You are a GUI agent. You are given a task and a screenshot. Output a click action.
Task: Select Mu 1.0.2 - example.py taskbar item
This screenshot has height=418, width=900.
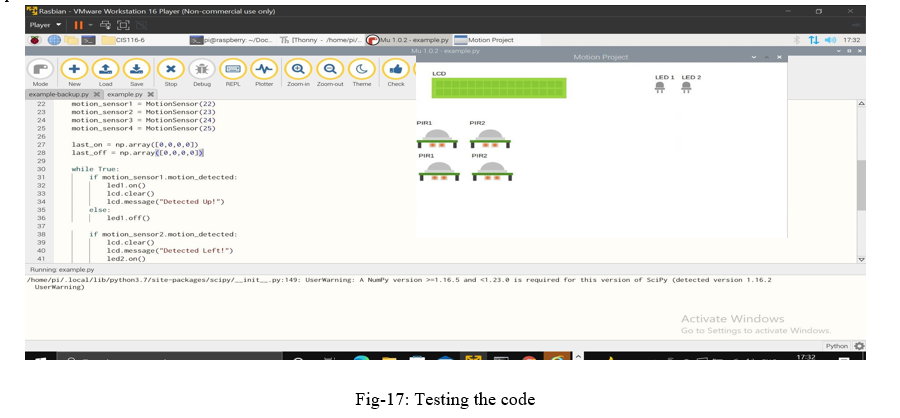point(409,40)
